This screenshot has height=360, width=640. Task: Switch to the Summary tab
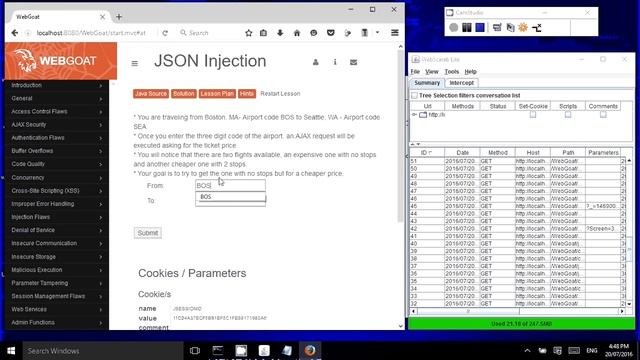click(427, 83)
